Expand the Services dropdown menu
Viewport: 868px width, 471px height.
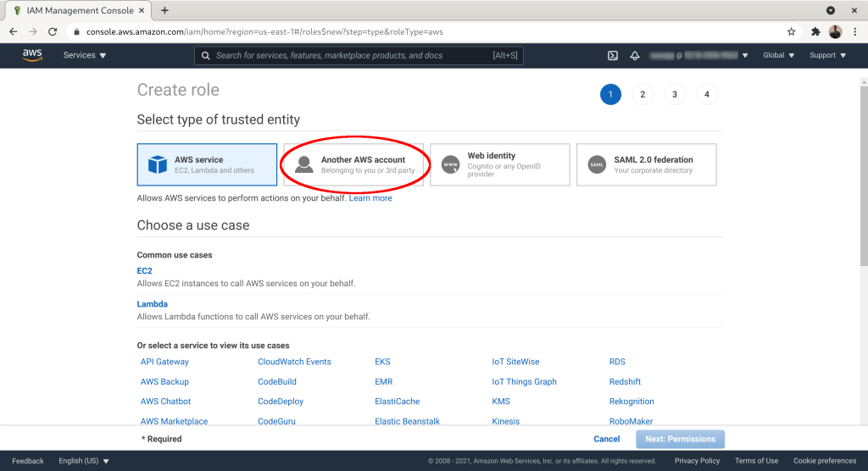pyautogui.click(x=85, y=55)
